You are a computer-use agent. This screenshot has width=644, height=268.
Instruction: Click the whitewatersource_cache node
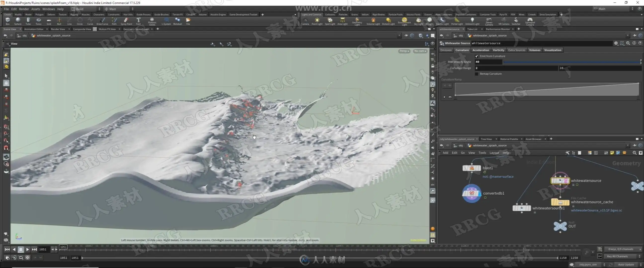560,202
